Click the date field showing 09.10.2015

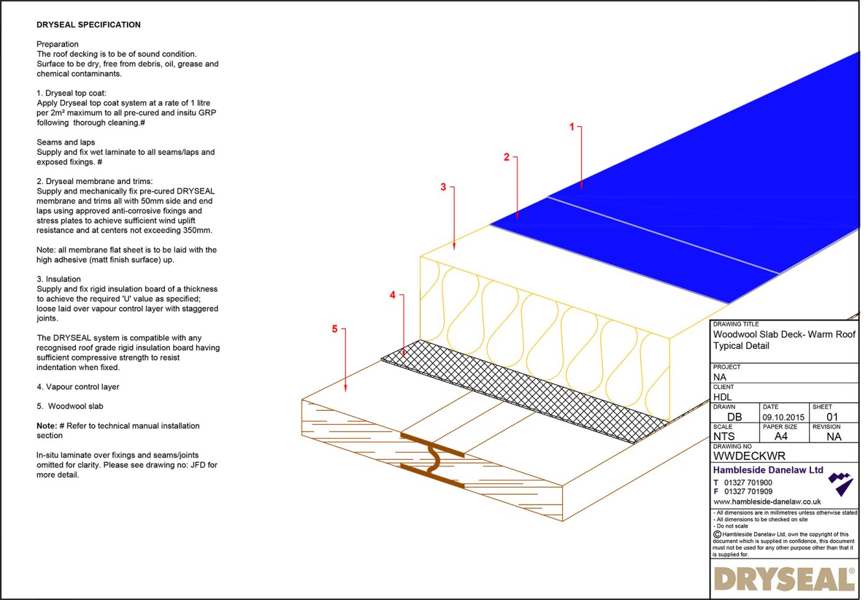point(783,417)
